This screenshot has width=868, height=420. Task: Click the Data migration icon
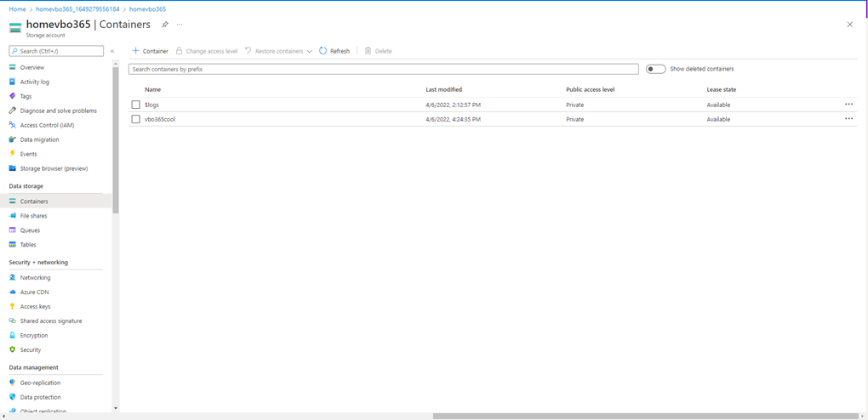(12, 139)
